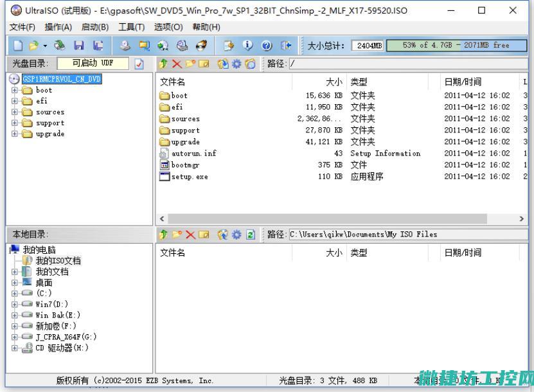Go up one level in the local directory toolbar
This screenshot has width=534, height=392.
coord(163,235)
